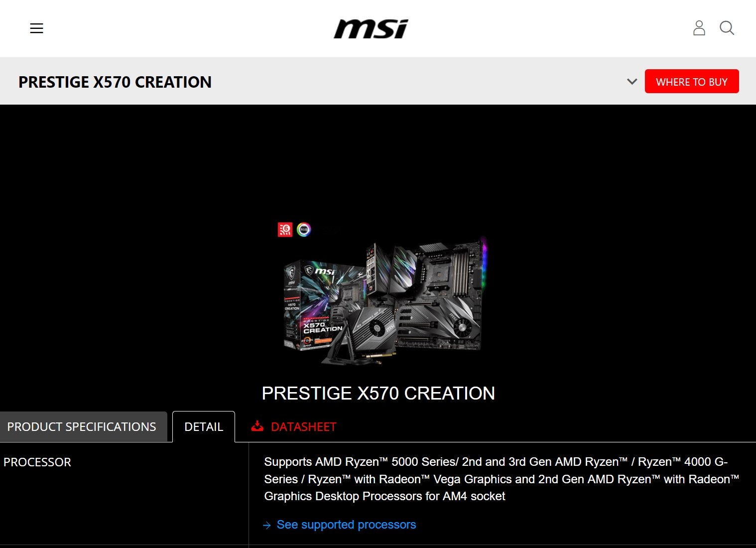Open the See supported processors link
This screenshot has width=756, height=548.
pyautogui.click(x=346, y=525)
